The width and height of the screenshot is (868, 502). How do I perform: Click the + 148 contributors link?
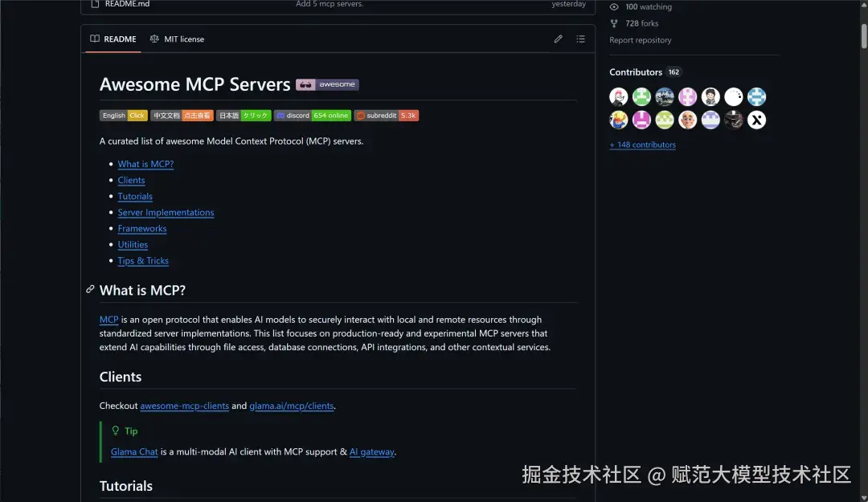642,145
